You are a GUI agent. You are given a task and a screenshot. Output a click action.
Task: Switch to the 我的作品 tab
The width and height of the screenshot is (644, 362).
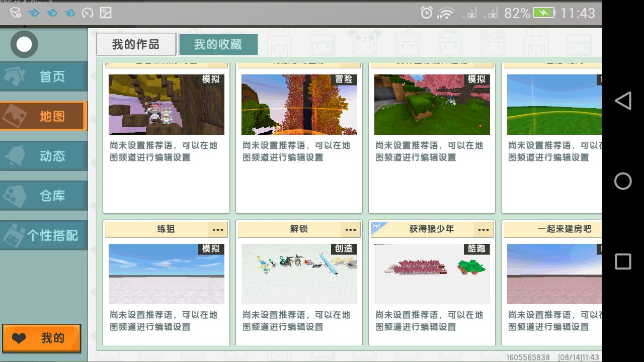click(136, 44)
